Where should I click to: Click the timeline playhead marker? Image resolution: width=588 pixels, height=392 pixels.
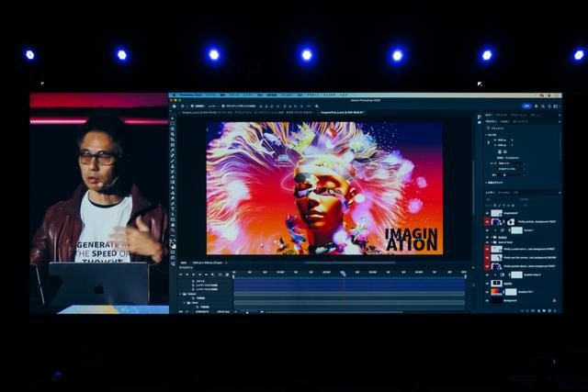coord(343,273)
